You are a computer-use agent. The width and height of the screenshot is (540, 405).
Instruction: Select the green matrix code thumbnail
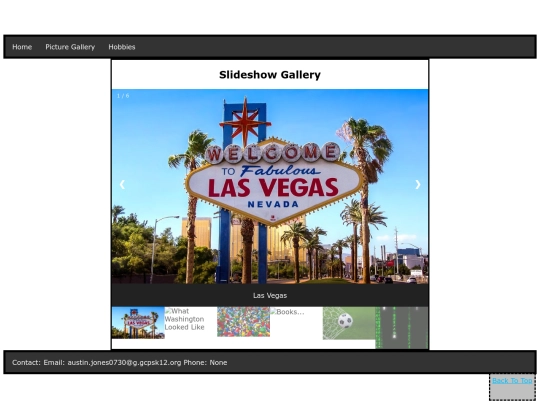coord(402,328)
